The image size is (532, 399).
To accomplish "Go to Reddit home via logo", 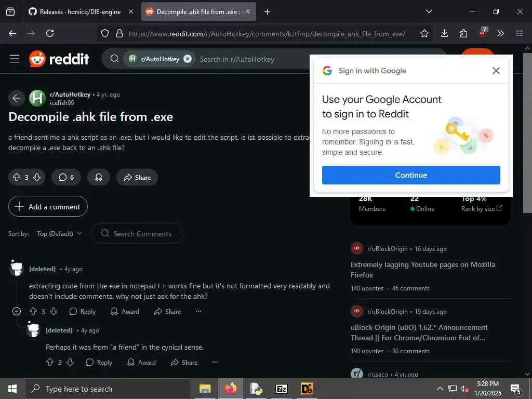I will (x=59, y=59).
